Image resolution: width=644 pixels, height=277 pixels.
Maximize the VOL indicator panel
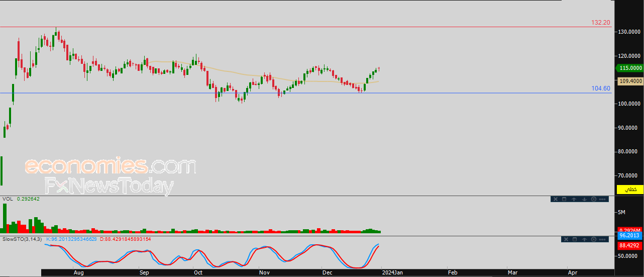pos(564,199)
